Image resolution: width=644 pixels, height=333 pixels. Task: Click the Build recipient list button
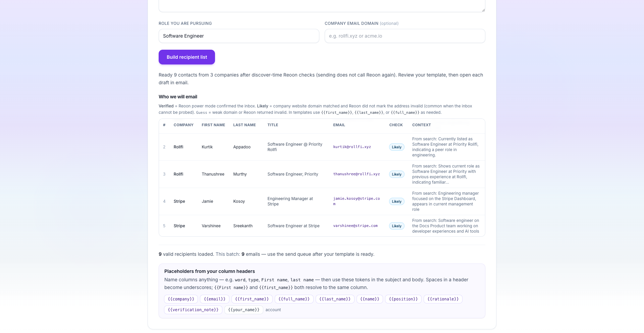(x=186, y=57)
